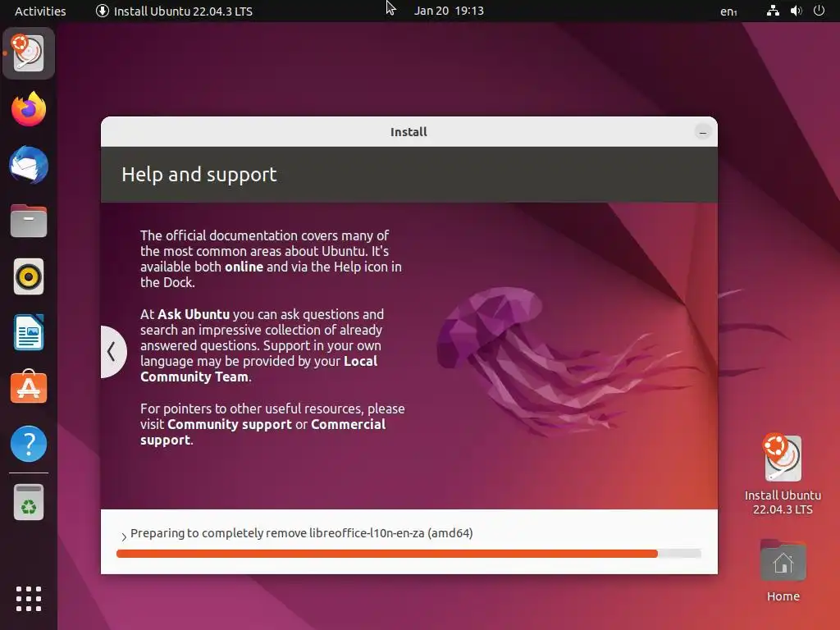Open LibreOffice Writer from the dock
The height and width of the screenshot is (630, 840).
tap(29, 332)
